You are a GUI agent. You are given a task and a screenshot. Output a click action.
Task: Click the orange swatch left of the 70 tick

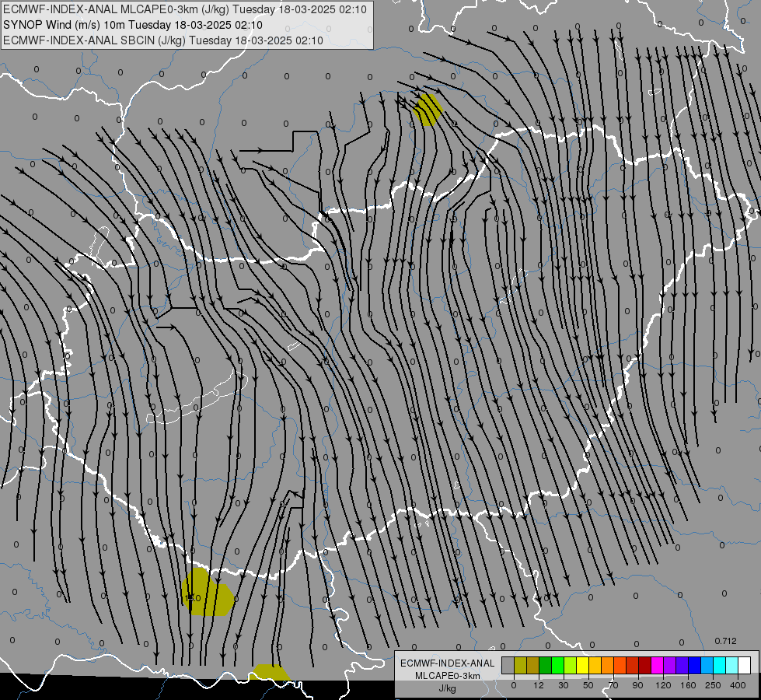point(608,665)
